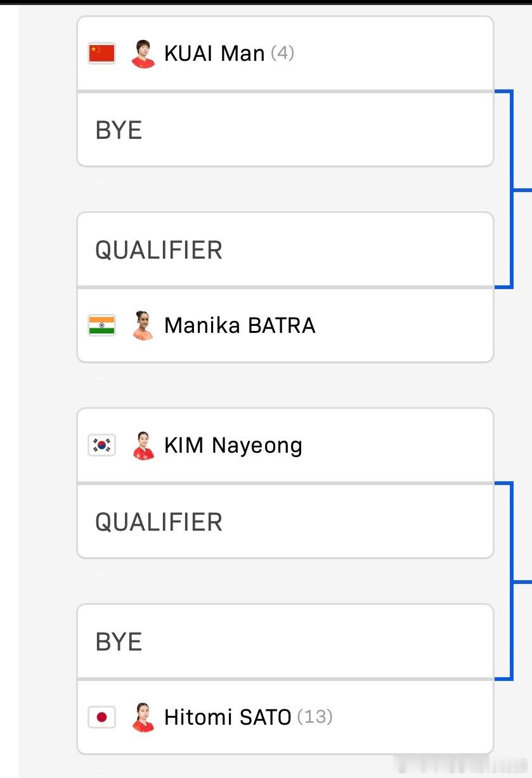Select the BYE slot above Hitomi SATO
The image size is (532, 778).
pos(285,641)
